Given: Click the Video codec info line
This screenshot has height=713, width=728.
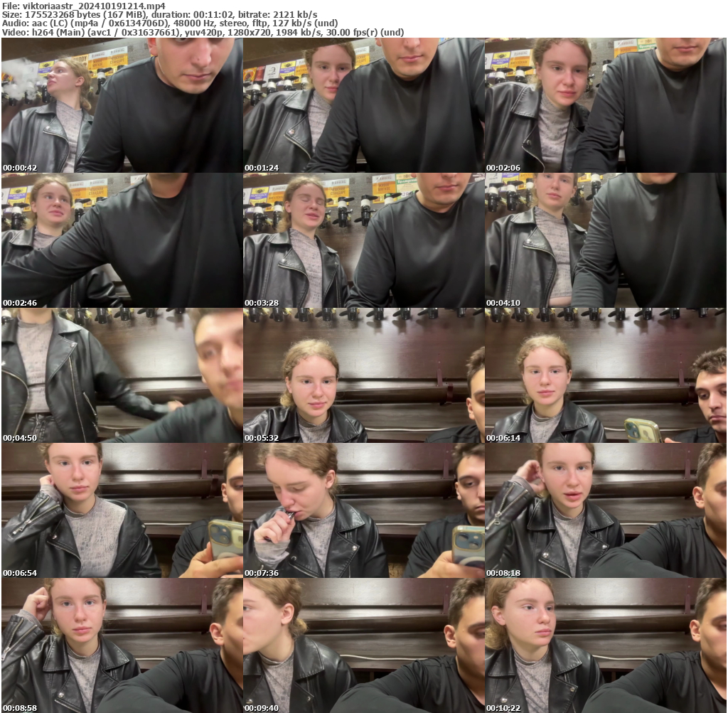Looking at the screenshot, I should 203,32.
